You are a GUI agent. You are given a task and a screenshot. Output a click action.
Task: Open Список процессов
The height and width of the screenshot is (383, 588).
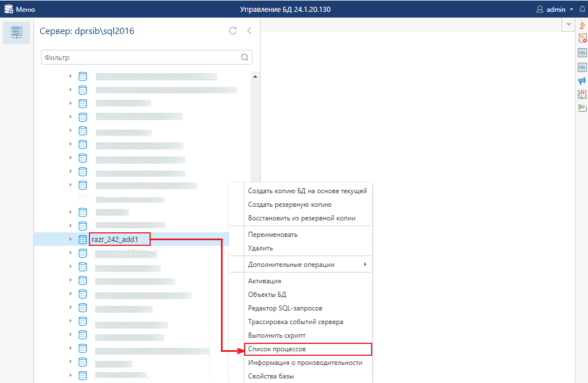click(x=308, y=349)
